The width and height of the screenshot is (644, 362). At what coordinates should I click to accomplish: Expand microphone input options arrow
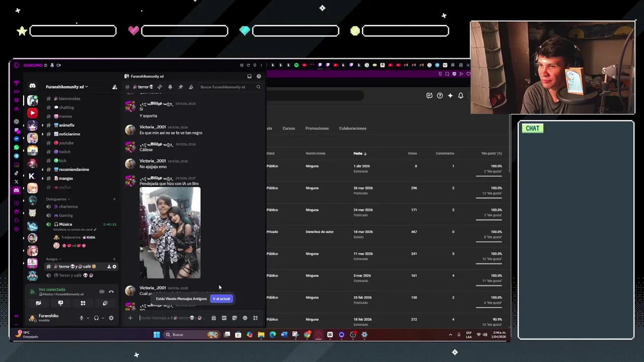coord(88,318)
